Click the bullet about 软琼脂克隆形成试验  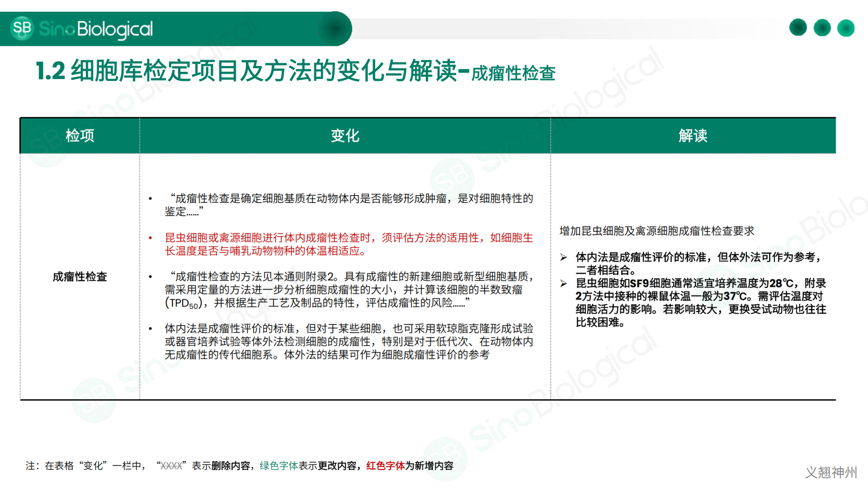tap(349, 342)
